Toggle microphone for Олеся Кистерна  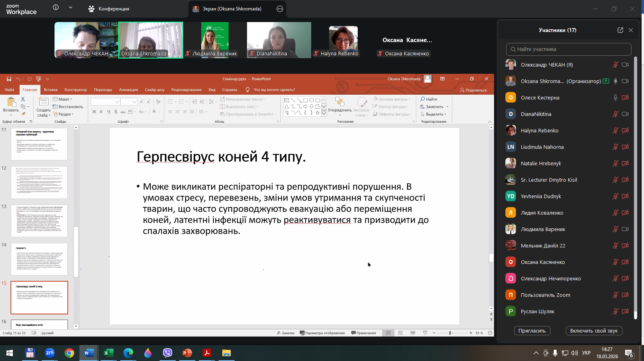coord(615,97)
